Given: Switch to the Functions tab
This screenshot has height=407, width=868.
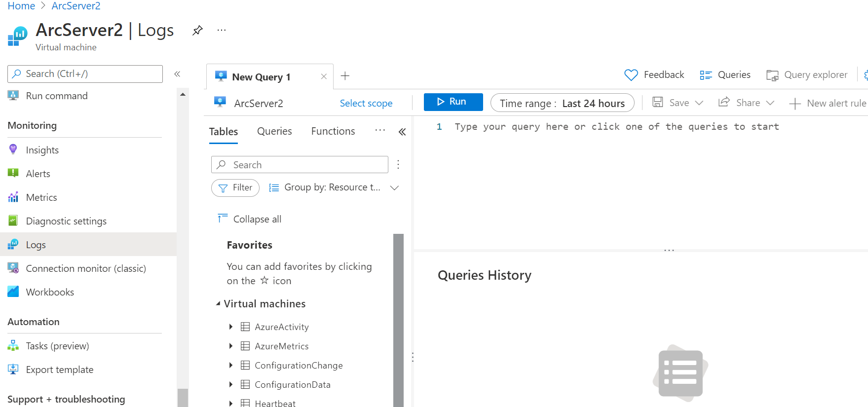Looking at the screenshot, I should coord(333,131).
